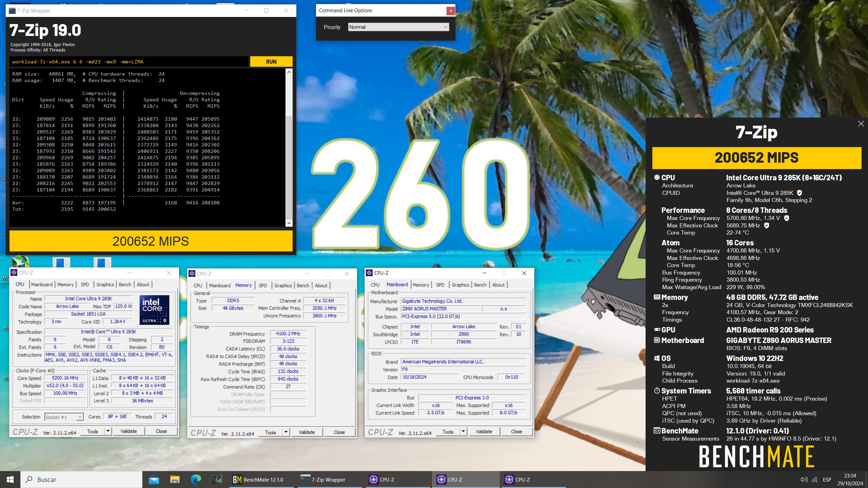The height and width of the screenshot is (488, 868).
Task: Open the Windows Start menu
Action: click(x=10, y=480)
